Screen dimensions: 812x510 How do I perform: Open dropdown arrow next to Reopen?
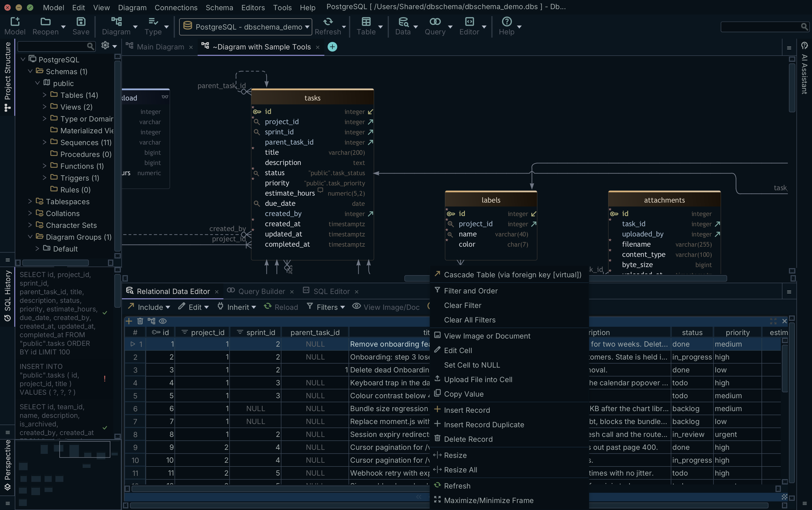[x=63, y=27]
